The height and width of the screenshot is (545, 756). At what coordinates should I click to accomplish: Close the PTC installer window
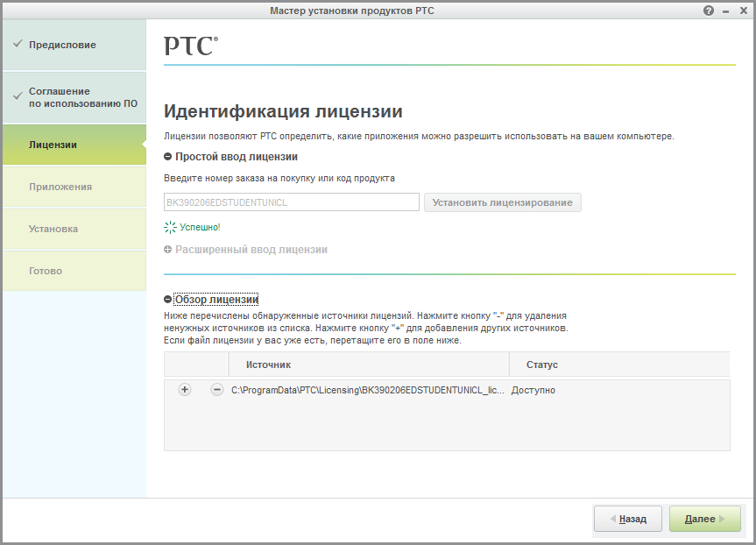[x=744, y=11]
